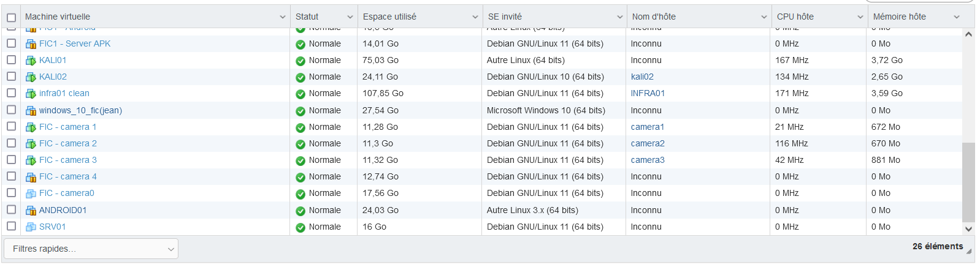Sort by the CPU hôte column header

795,17
